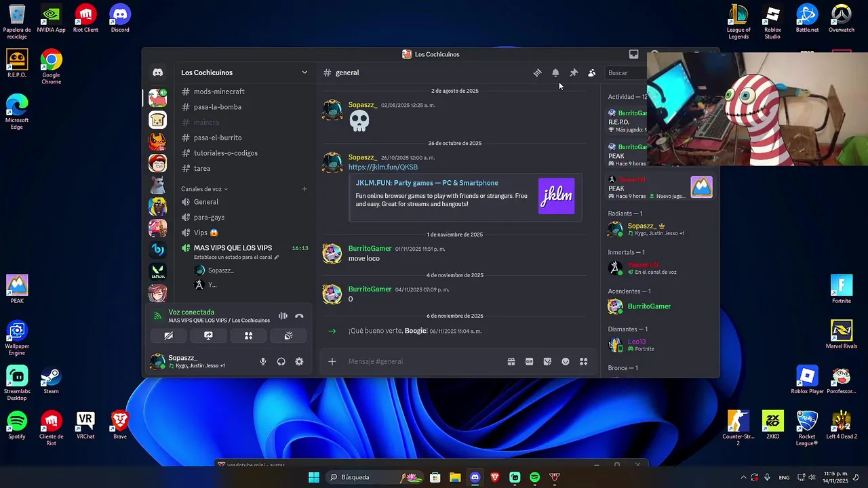Image resolution: width=868 pixels, height=488 pixels.
Task: Open the Windows Start menu
Action: [314, 477]
